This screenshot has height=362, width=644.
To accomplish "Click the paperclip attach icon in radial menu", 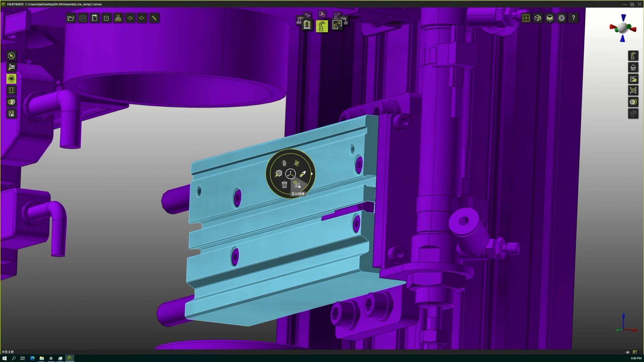I will pos(284,163).
